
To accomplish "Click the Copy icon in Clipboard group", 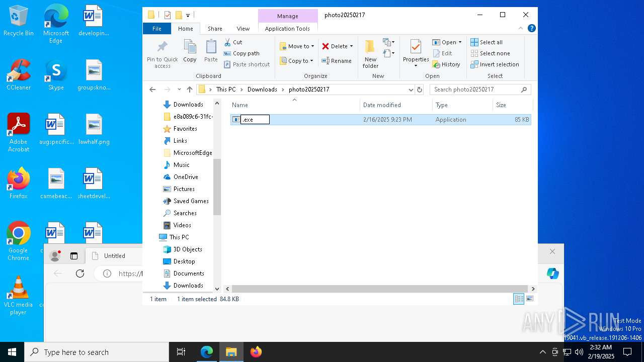I will 190,51.
